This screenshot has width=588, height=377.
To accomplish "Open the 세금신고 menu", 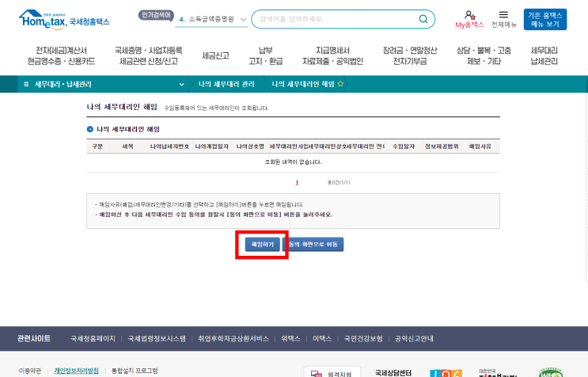I will click(x=215, y=56).
